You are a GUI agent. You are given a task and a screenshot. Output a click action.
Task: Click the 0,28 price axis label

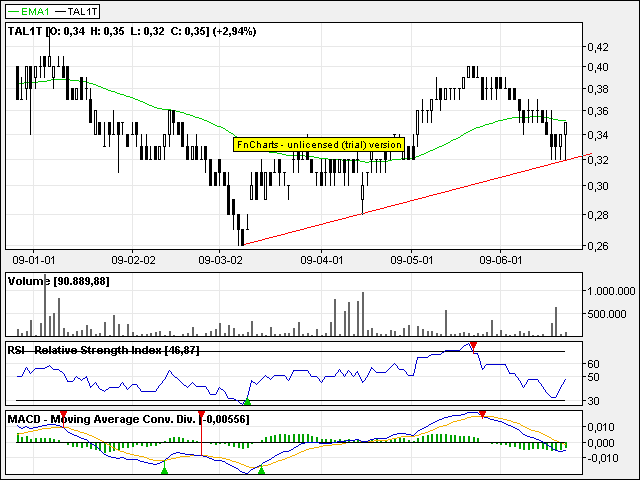click(598, 215)
